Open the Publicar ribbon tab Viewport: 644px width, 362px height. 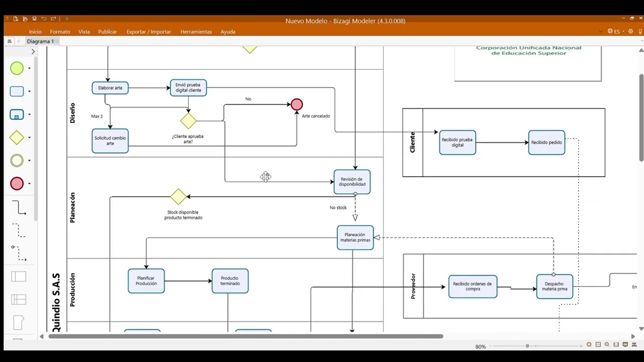coord(108,32)
